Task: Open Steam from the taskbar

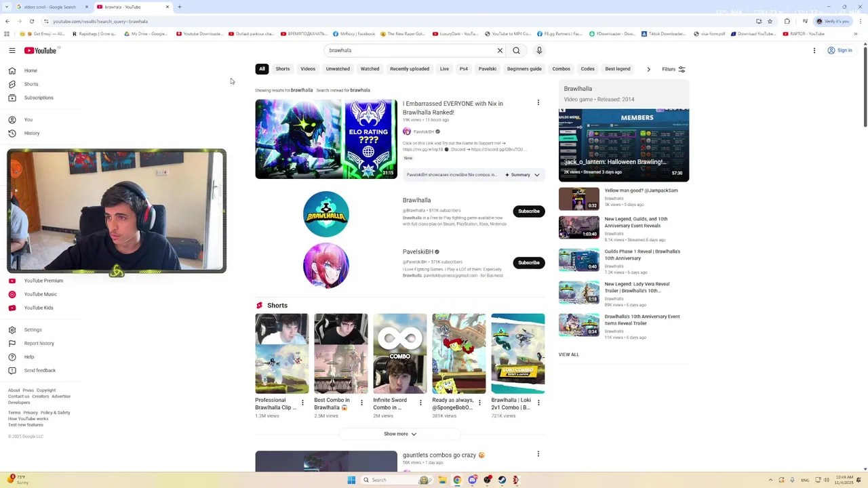Action: tap(502, 480)
